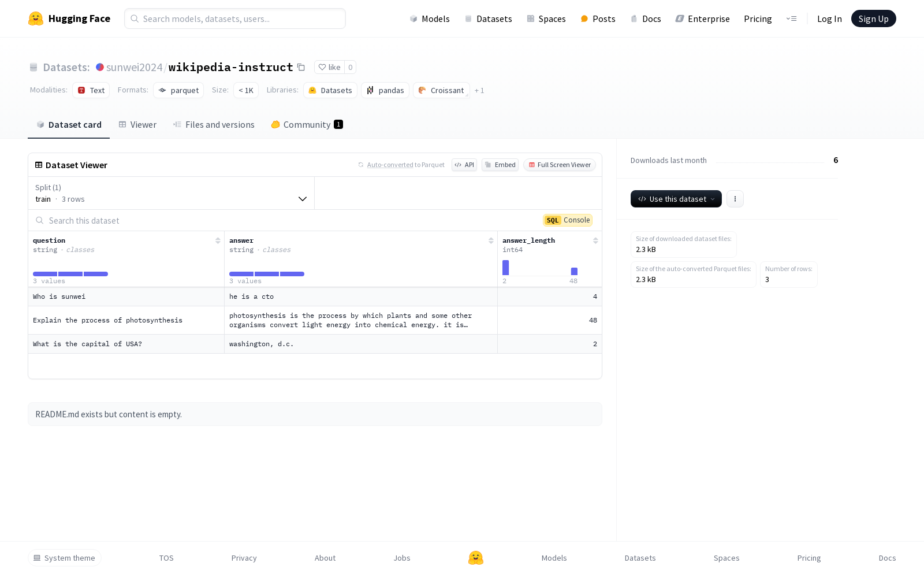Focus the main search models field

point(235,18)
